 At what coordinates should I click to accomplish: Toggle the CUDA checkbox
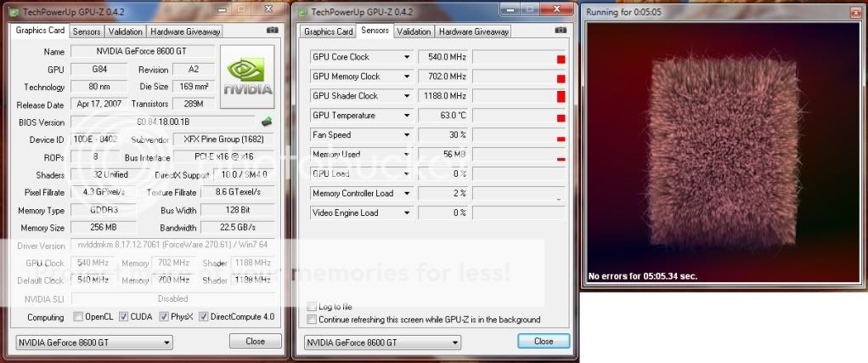point(124,317)
